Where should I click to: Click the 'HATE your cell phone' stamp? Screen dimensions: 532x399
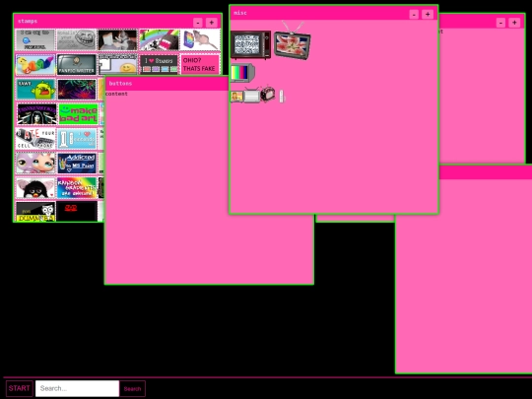coord(35,139)
